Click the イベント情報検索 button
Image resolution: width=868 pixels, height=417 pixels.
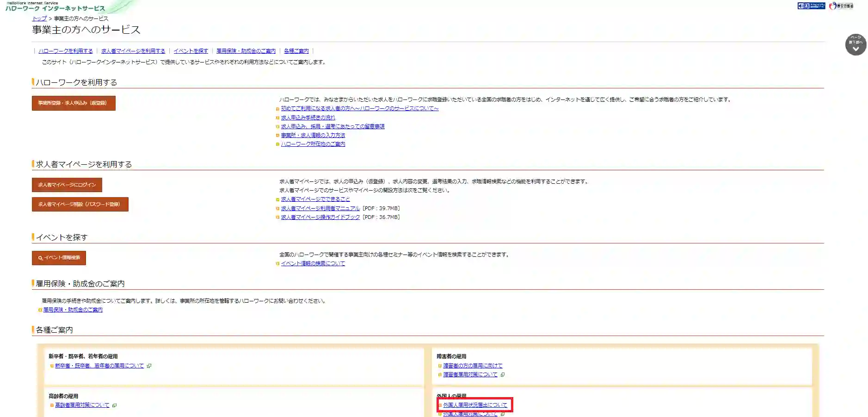(59, 258)
